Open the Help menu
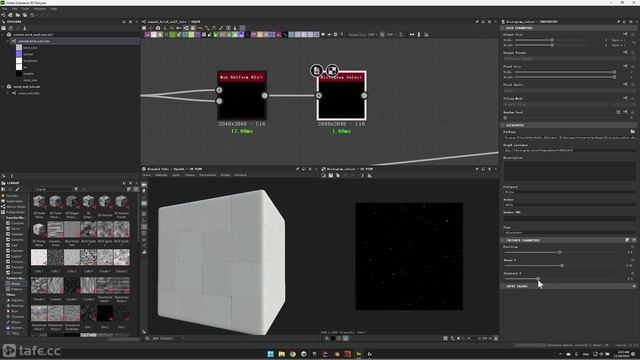 [54, 9]
